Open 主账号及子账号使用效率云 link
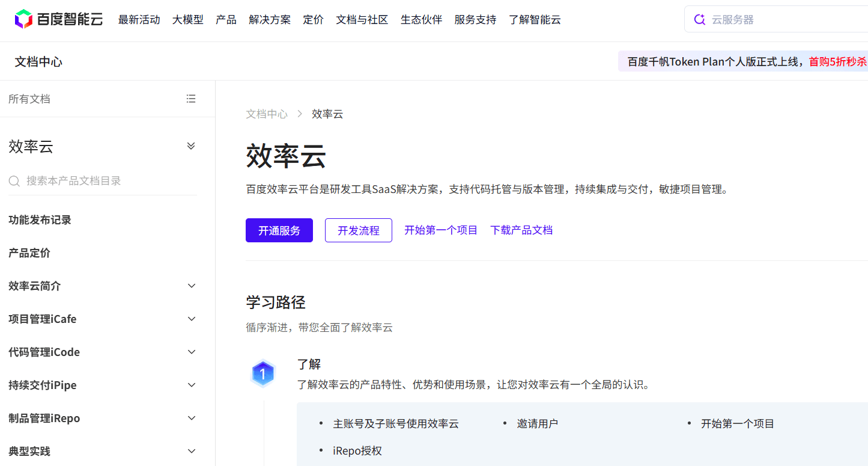 pyautogui.click(x=396, y=424)
